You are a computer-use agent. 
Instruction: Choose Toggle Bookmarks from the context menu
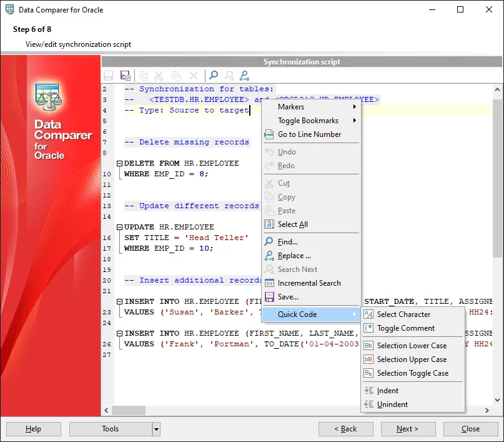[311, 120]
